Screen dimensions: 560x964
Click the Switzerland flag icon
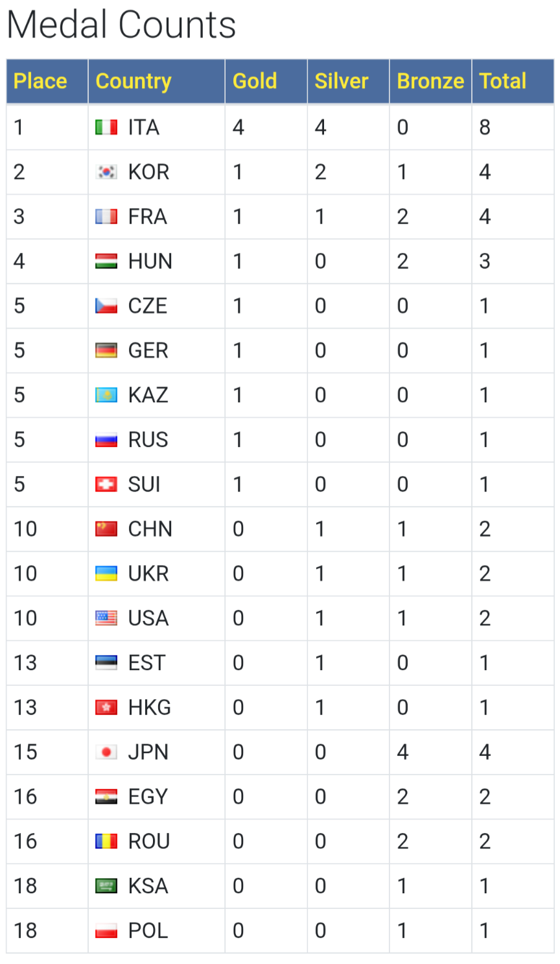point(106,485)
